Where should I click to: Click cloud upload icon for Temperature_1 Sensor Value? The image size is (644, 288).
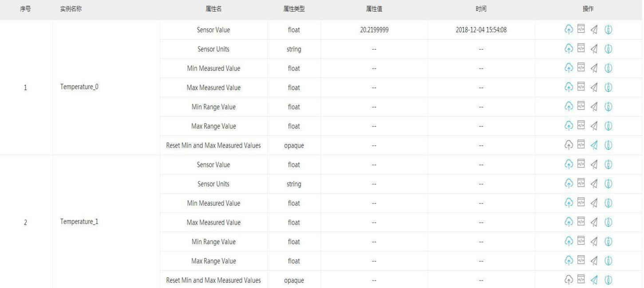[569, 165]
